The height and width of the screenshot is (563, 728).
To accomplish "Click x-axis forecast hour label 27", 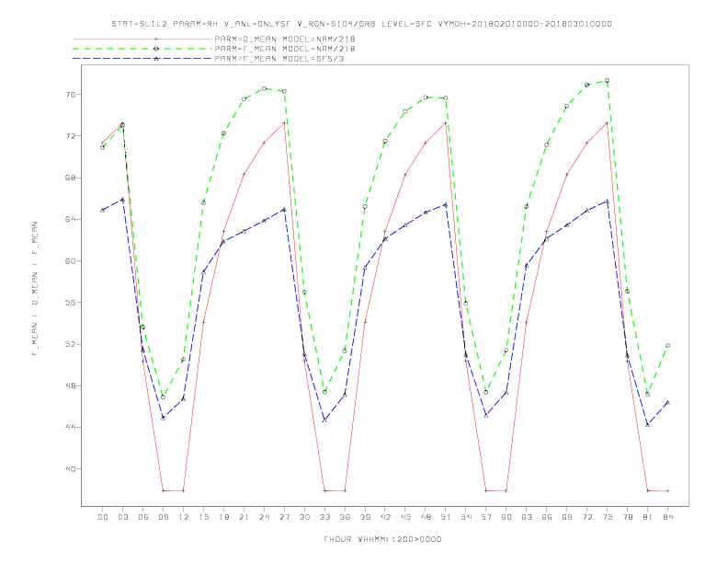I will click(x=284, y=517).
